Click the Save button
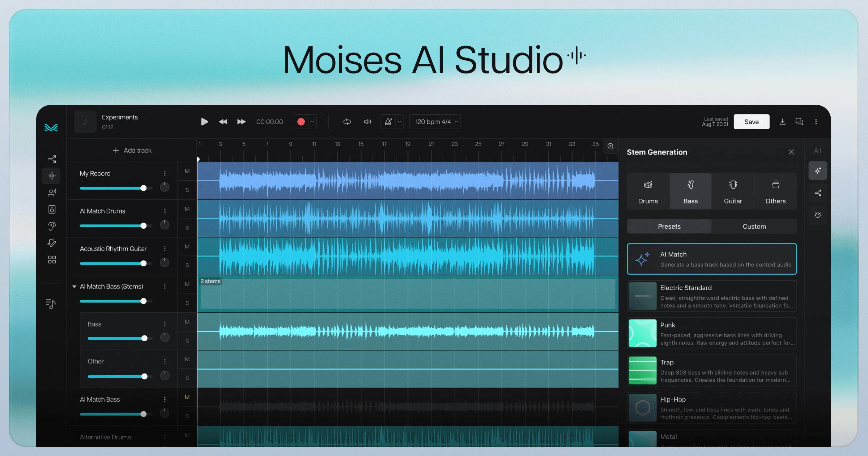The height and width of the screenshot is (456, 868). tap(751, 122)
